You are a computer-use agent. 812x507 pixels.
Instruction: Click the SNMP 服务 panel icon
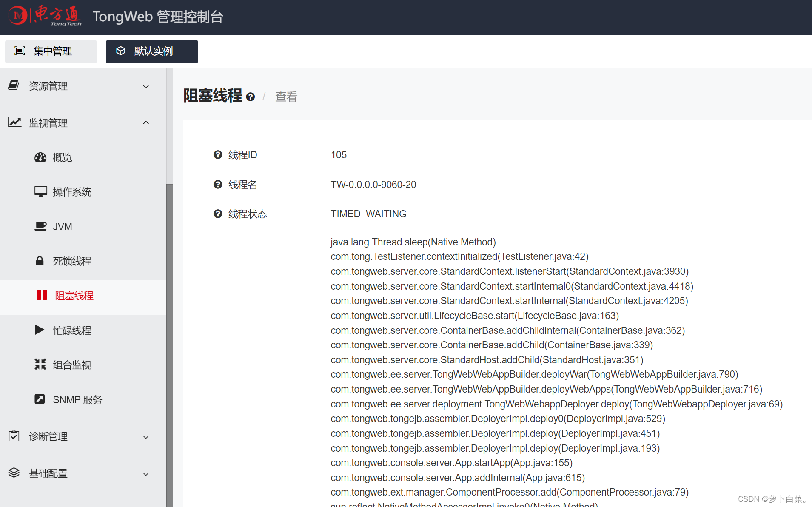tap(40, 399)
